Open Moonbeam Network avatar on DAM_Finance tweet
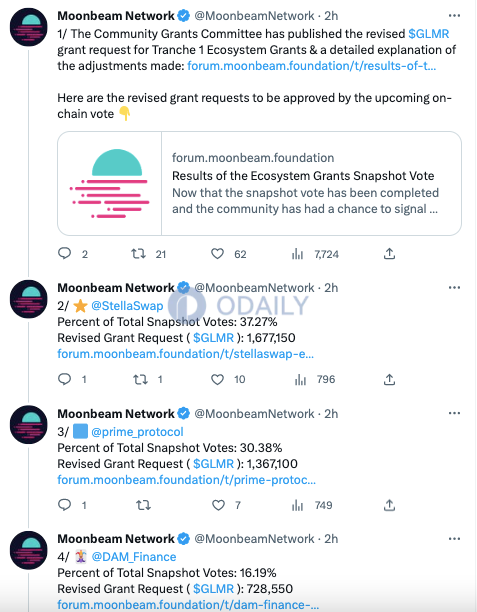Screen dimensions: 477x612 coord(28,550)
